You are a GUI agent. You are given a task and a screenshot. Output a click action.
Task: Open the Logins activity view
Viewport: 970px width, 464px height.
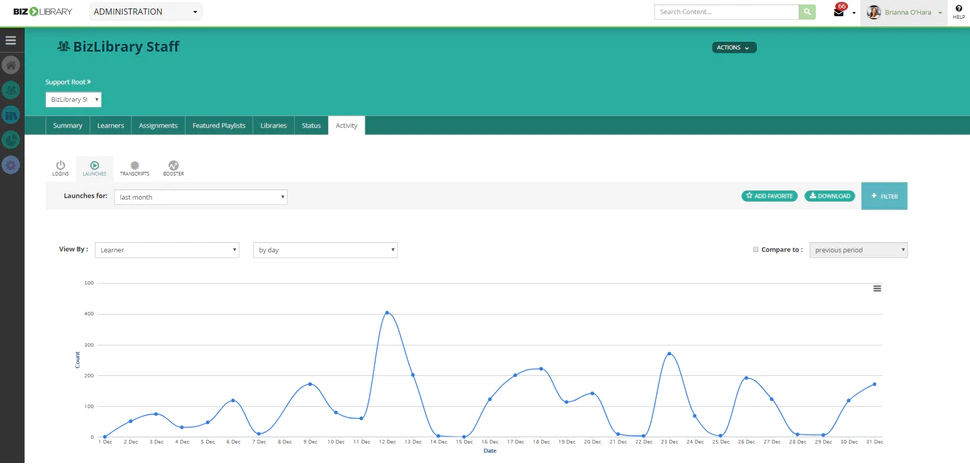click(61, 168)
